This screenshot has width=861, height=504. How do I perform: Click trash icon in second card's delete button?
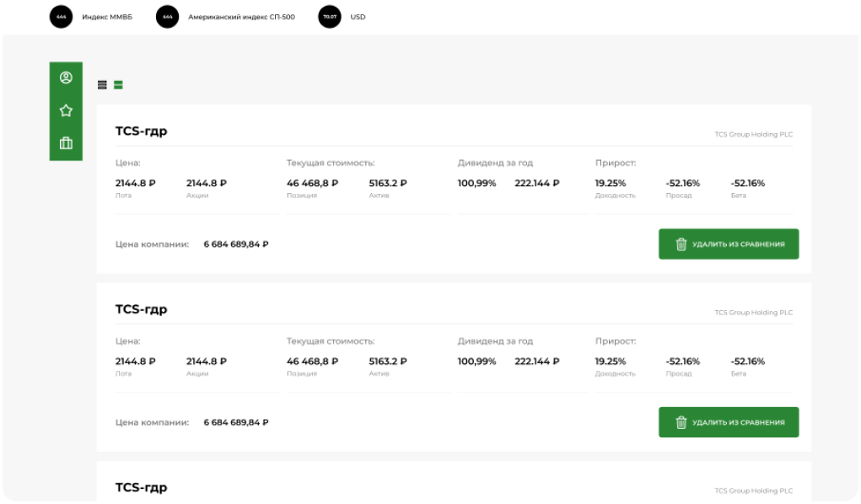pos(681,422)
